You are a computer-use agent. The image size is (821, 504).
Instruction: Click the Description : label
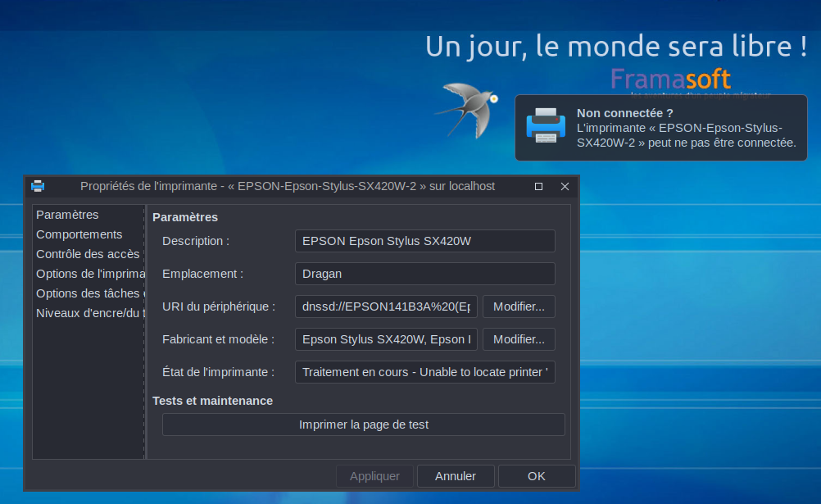click(196, 241)
